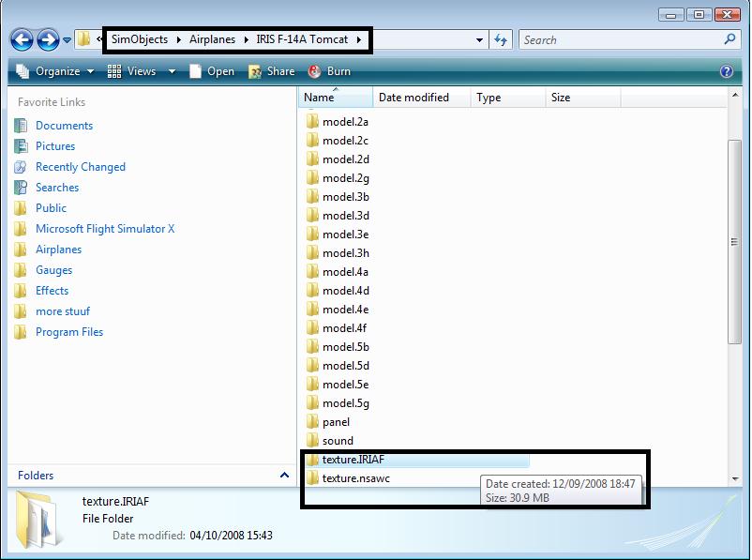Click the Burn toolbar icon
This screenshot has width=752, height=560.
pos(315,71)
